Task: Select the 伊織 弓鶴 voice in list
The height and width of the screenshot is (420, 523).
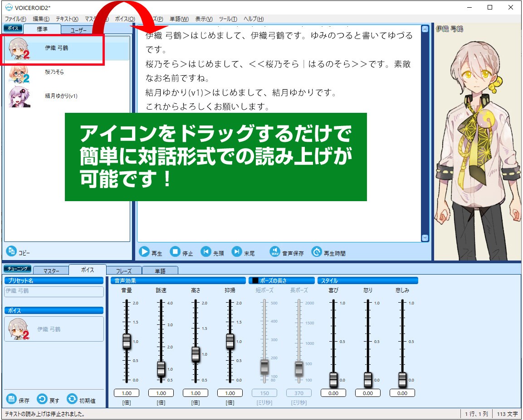Action: coord(67,48)
